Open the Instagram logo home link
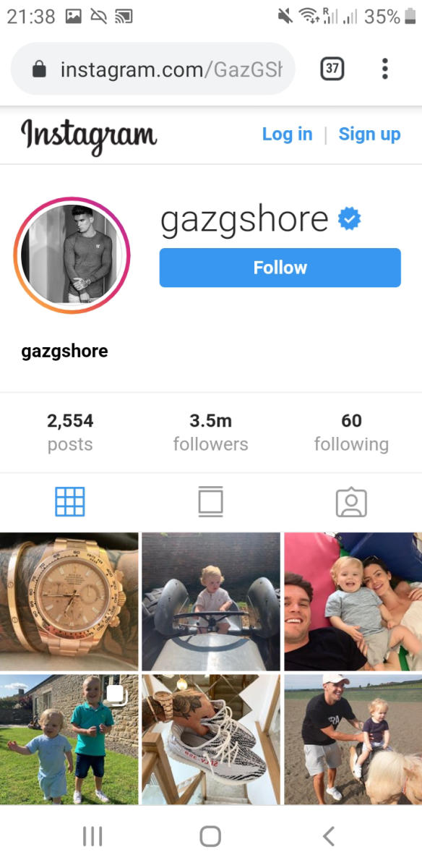This screenshot has width=422, height=868. coord(89,135)
